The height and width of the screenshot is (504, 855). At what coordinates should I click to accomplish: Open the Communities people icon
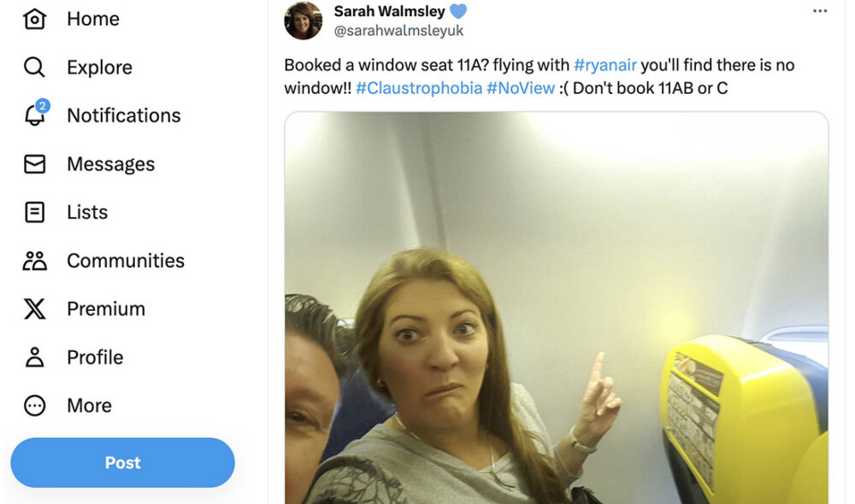[x=34, y=261]
